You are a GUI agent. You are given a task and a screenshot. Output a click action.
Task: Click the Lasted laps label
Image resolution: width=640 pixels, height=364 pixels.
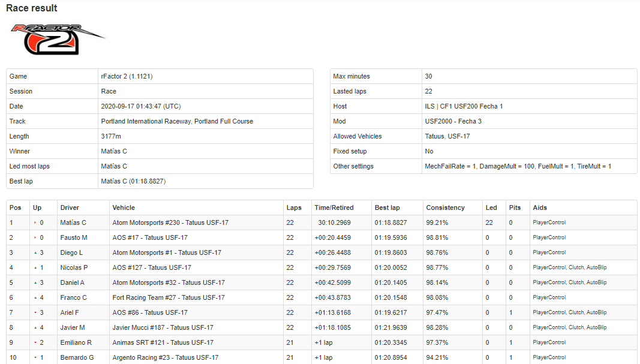click(350, 91)
